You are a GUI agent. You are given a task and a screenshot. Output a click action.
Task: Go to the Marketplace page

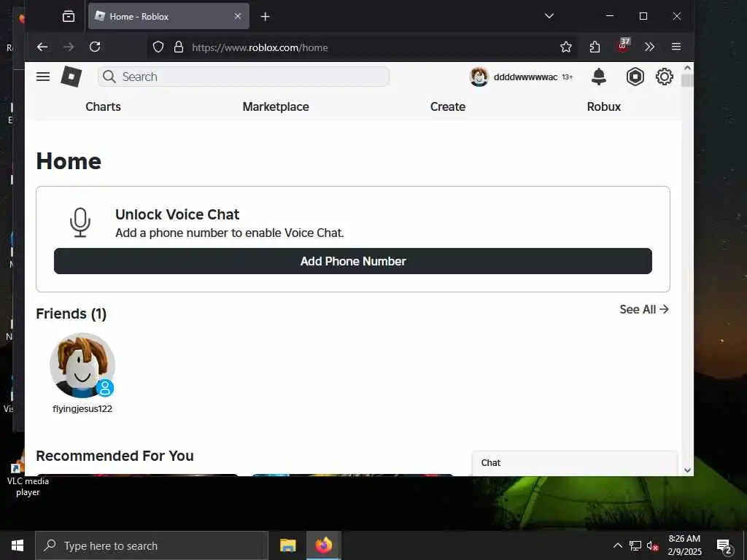pos(276,106)
